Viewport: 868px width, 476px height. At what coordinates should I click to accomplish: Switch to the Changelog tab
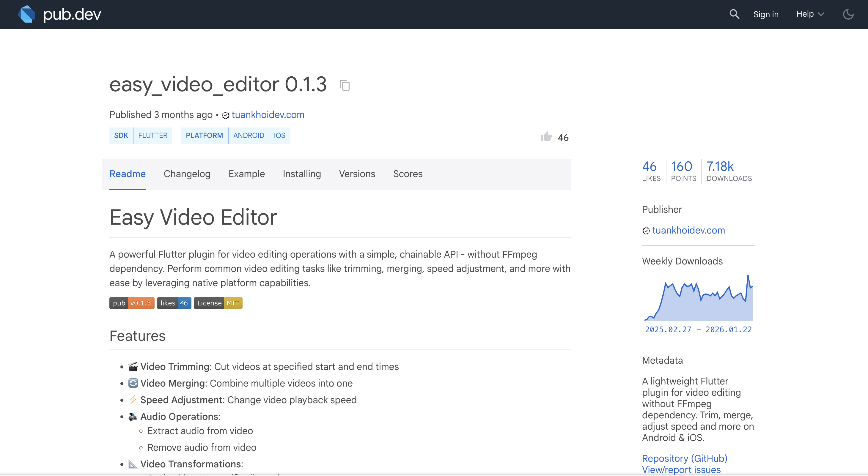click(x=187, y=174)
